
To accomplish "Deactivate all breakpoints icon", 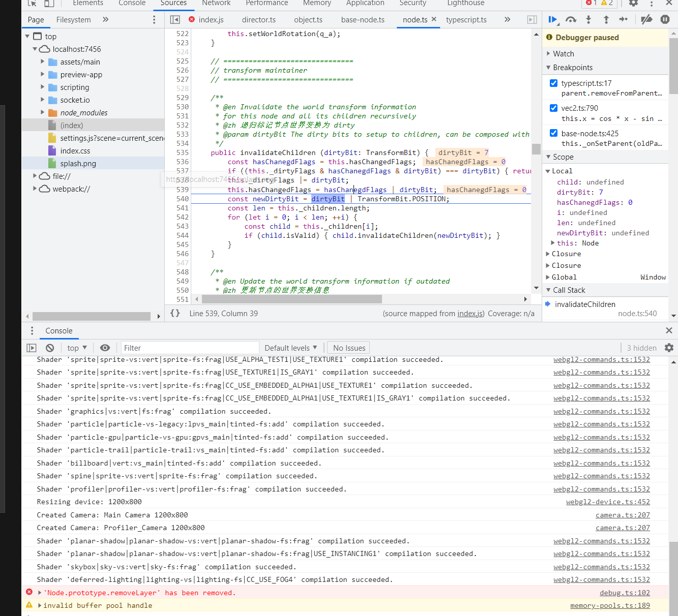I will tap(646, 19).
